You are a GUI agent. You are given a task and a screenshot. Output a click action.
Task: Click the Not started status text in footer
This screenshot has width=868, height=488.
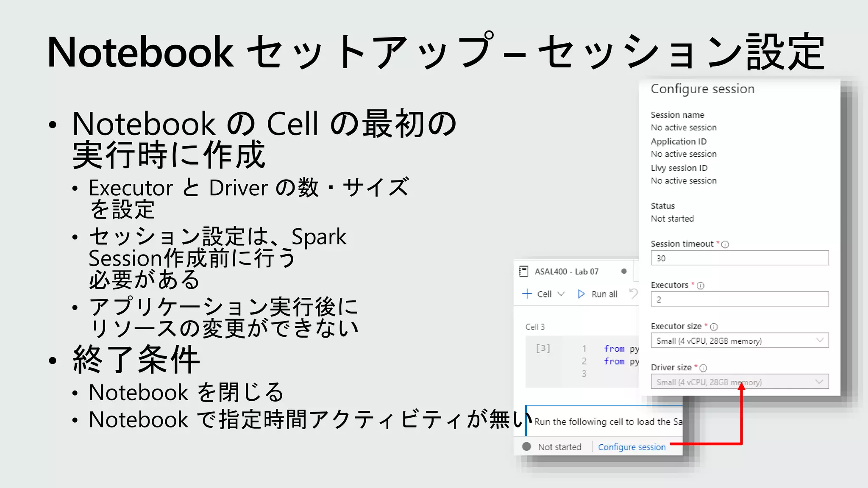click(x=559, y=447)
